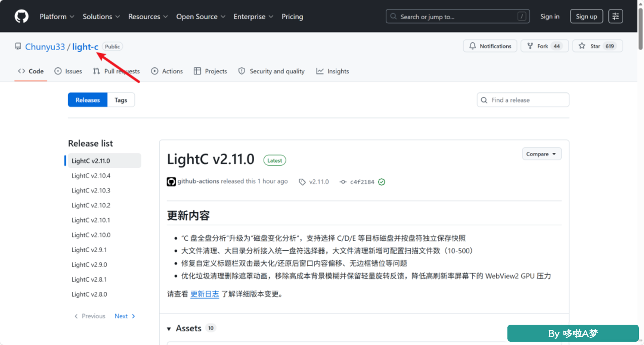This screenshot has width=644, height=345.
Task: Click the Sign up button
Action: tap(587, 16)
